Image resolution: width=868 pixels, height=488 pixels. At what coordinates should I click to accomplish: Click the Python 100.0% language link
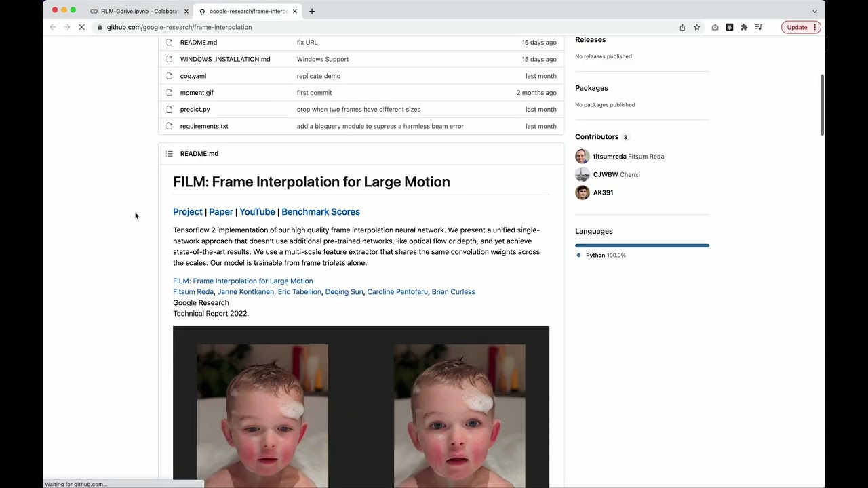601,256
